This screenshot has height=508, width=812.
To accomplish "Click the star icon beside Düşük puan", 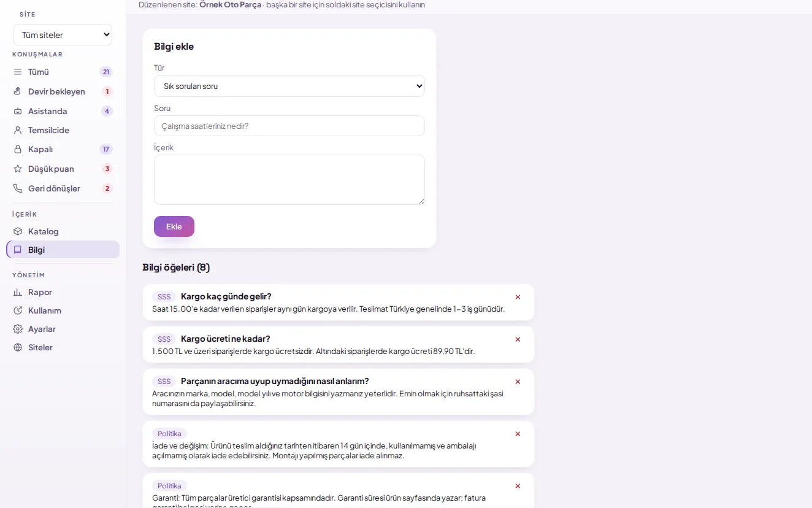I will point(18,169).
